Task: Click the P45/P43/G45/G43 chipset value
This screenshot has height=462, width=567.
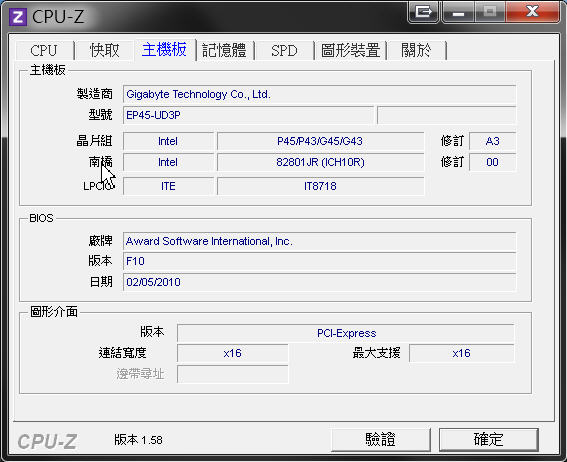Action: click(x=320, y=141)
